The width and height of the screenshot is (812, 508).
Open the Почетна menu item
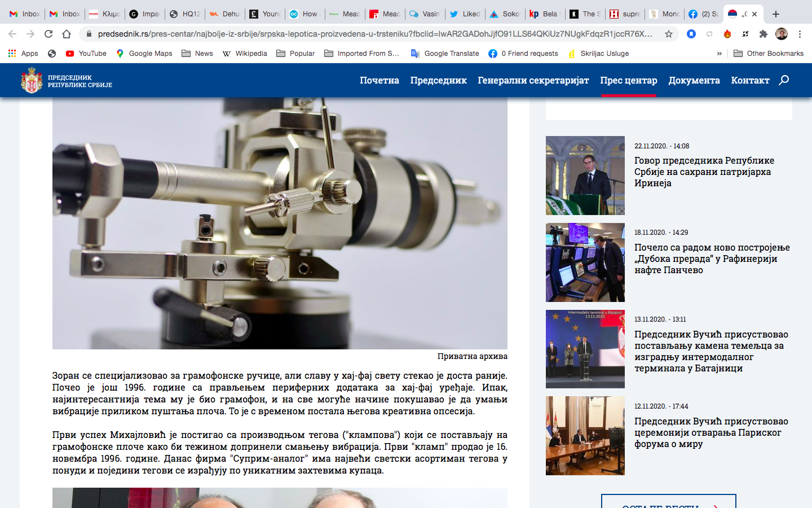coord(379,80)
